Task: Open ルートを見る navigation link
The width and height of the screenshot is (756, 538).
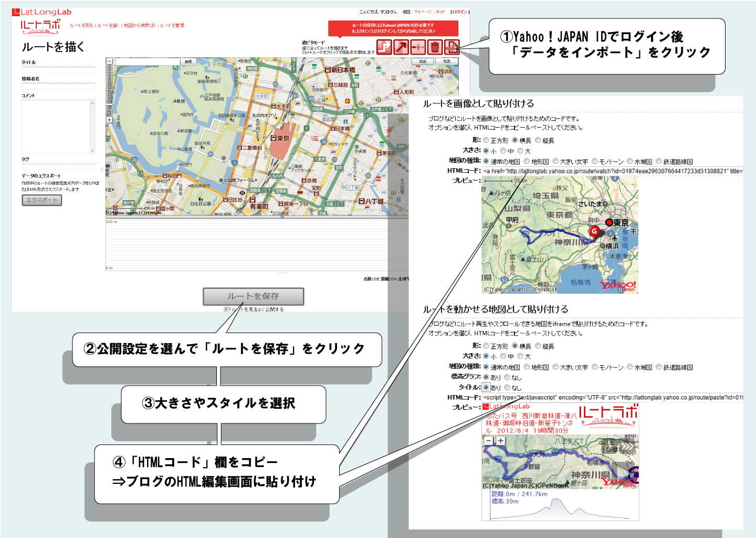Action: tap(81, 25)
